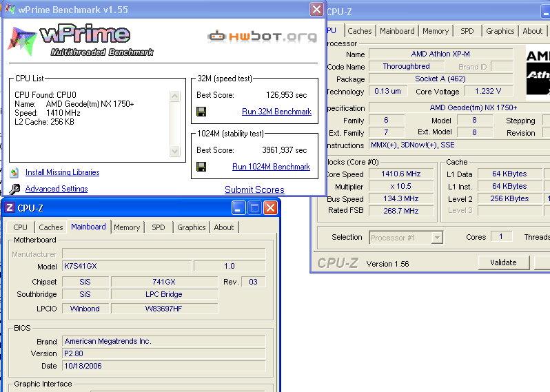Image resolution: width=550 pixels, height=392 pixels.
Task: Click the CPU-Z Z icon in Mainboard window
Action: click(x=10, y=207)
